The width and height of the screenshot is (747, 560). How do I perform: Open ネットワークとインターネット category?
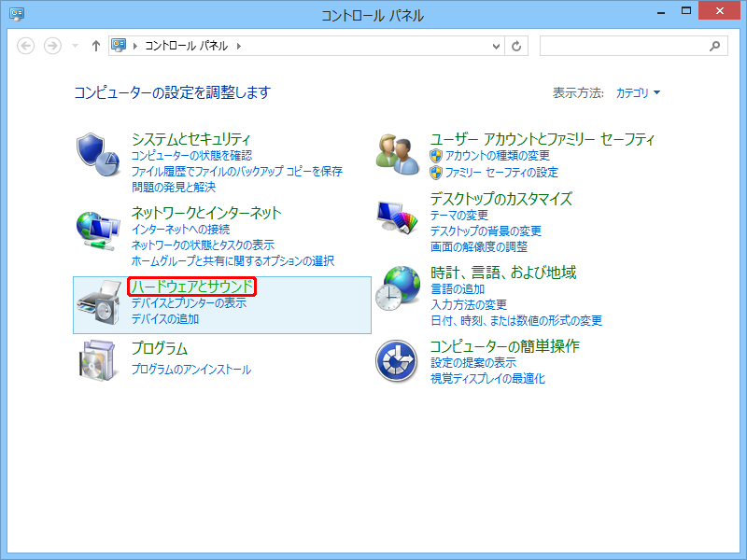pyautogui.click(x=206, y=213)
